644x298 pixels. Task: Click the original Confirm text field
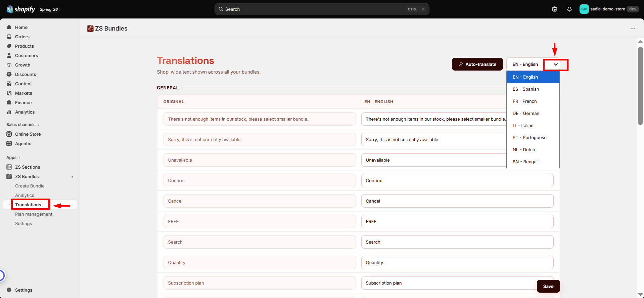tap(260, 180)
